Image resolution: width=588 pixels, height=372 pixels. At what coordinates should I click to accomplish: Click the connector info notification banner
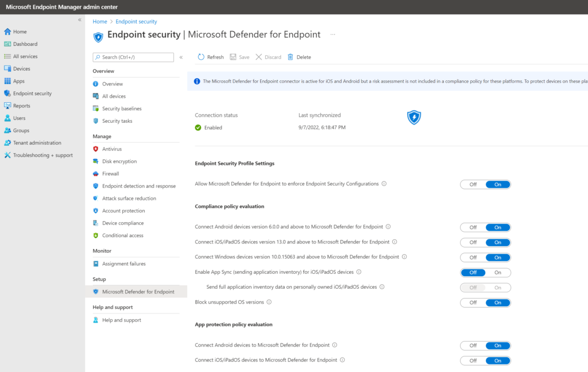click(388, 82)
